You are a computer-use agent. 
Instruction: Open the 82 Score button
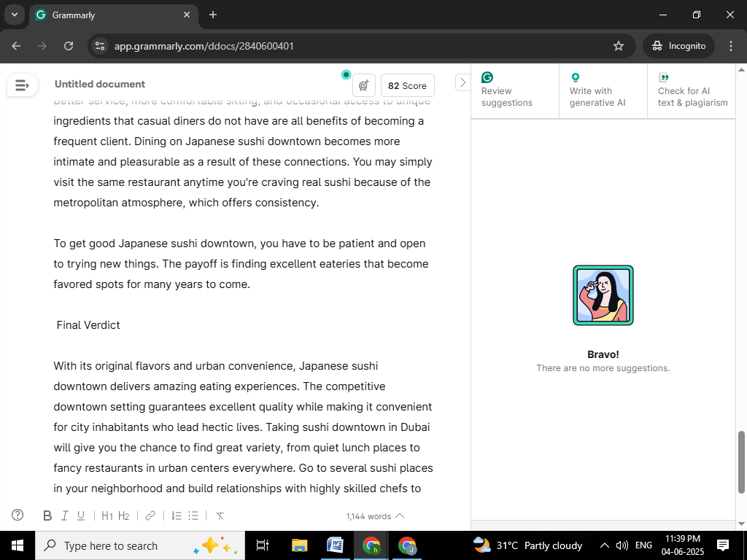pos(407,86)
